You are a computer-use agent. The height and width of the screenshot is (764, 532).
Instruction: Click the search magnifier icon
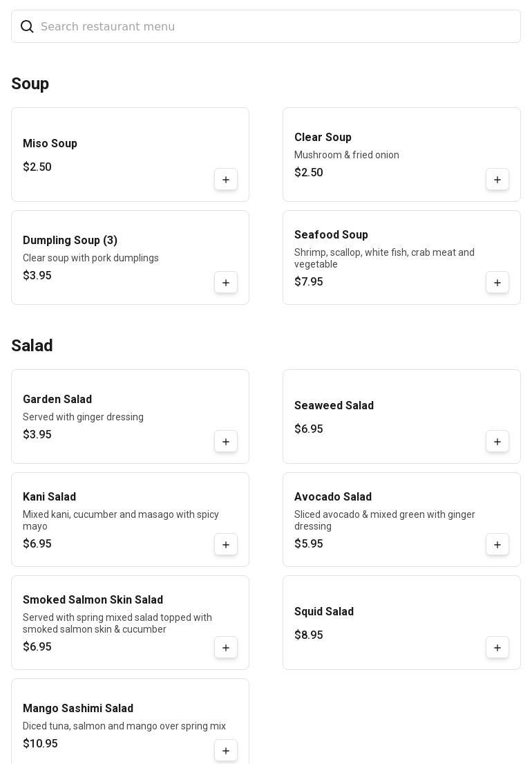click(27, 26)
